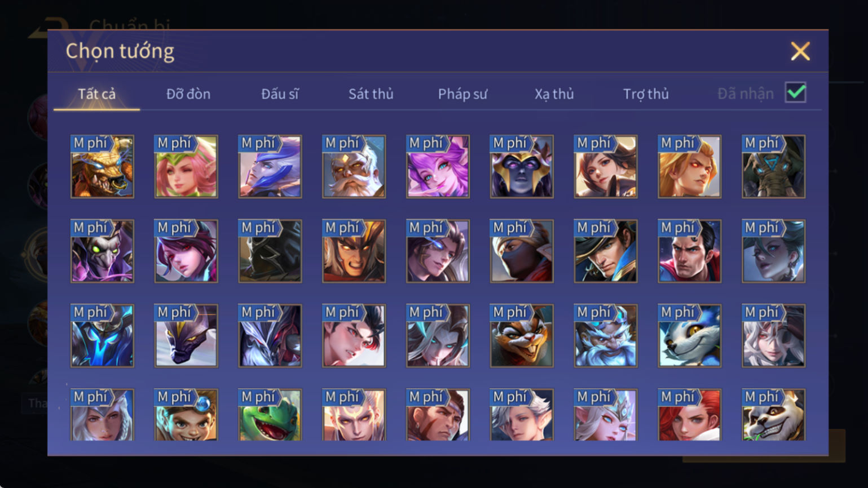Choose the elephant hero with blue triangle
868x488 pixels.
pyautogui.click(x=773, y=167)
